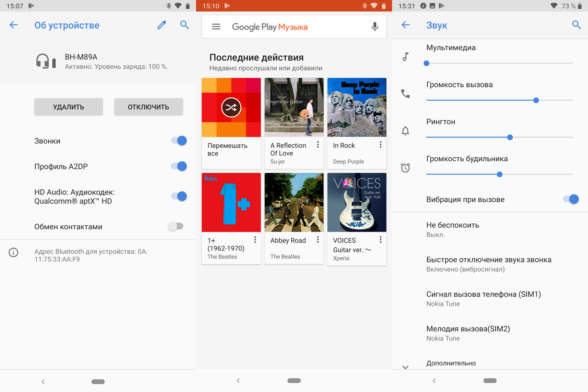
Task: Go back from the Об устройстве screen
Action: coord(14,25)
